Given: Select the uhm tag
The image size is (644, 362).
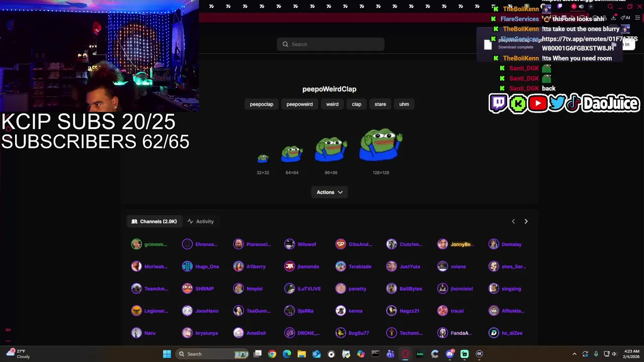Looking at the screenshot, I should click(x=404, y=104).
